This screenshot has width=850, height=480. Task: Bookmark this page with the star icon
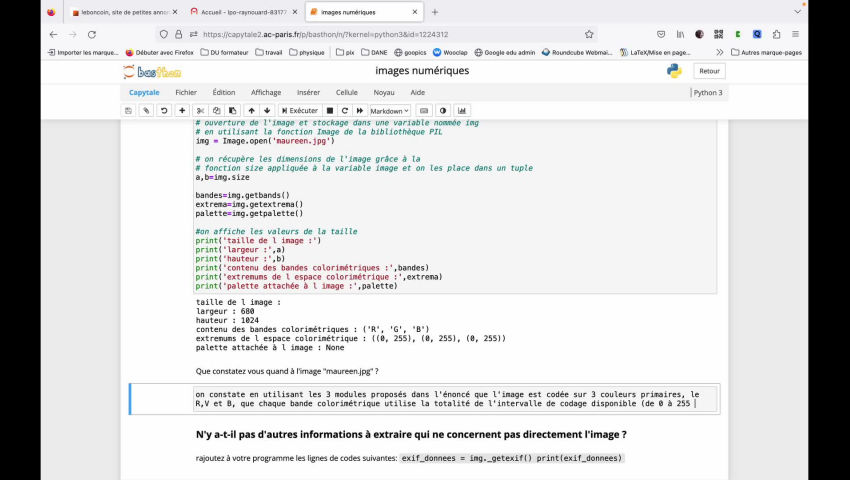(x=589, y=33)
